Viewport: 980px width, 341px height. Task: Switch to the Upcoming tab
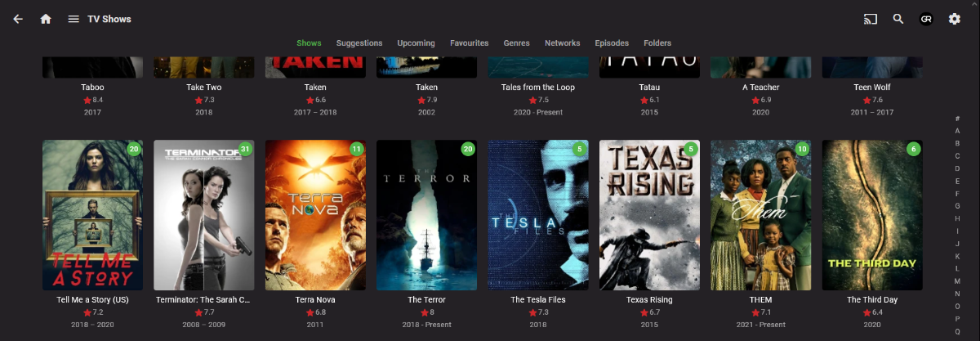(416, 43)
